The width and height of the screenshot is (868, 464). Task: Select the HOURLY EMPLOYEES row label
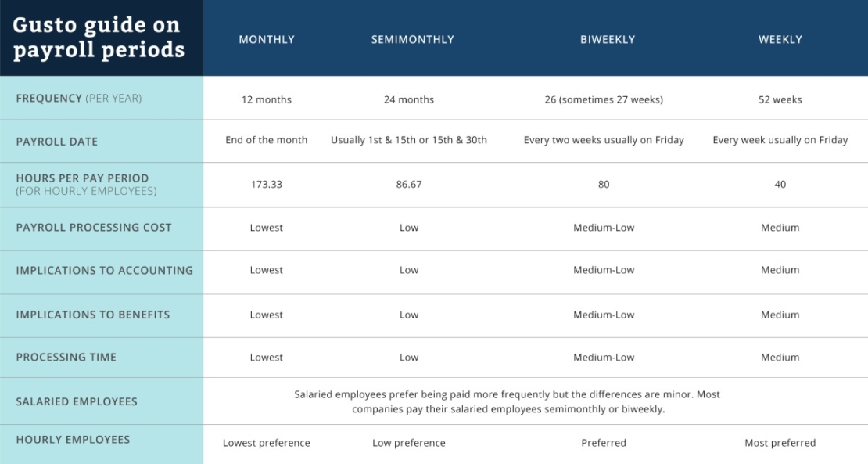tap(73, 440)
